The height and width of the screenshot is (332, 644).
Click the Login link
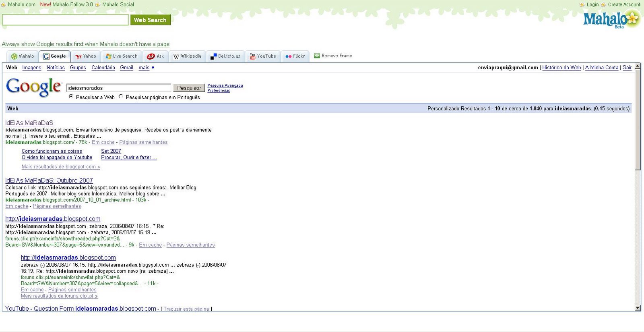(x=592, y=5)
